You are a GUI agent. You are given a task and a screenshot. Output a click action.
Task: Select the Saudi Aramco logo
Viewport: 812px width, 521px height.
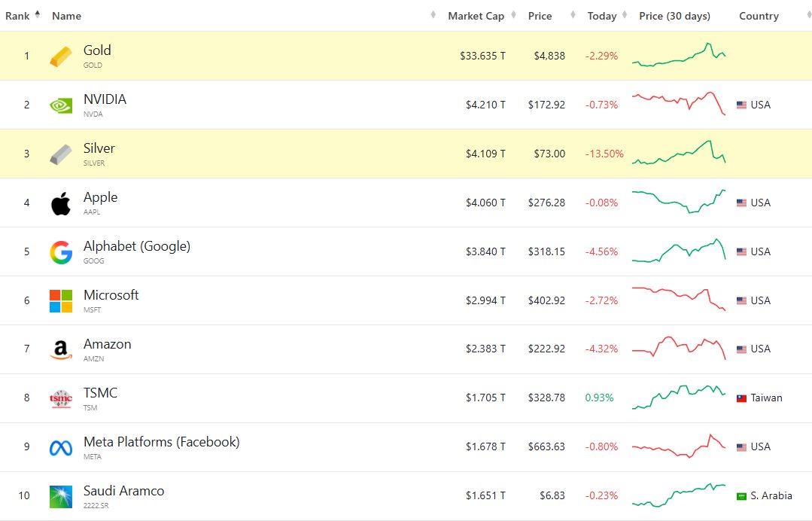(60, 495)
